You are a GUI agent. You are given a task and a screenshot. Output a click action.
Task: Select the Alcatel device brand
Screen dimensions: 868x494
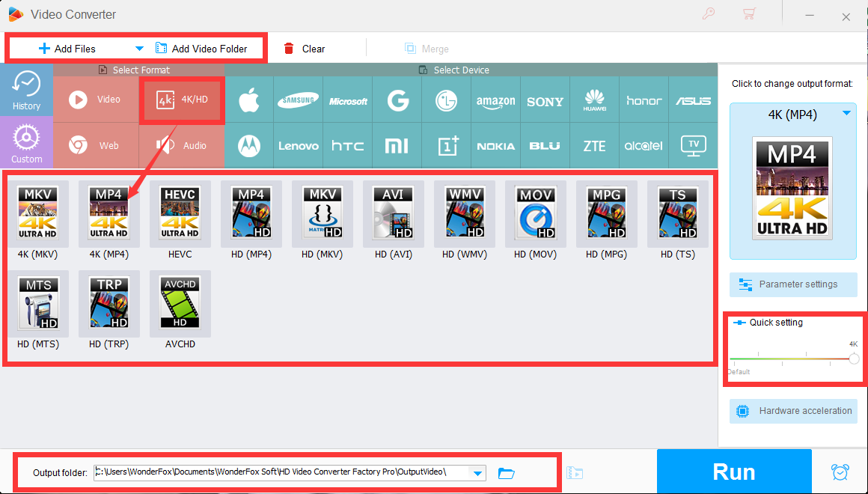[x=644, y=146]
